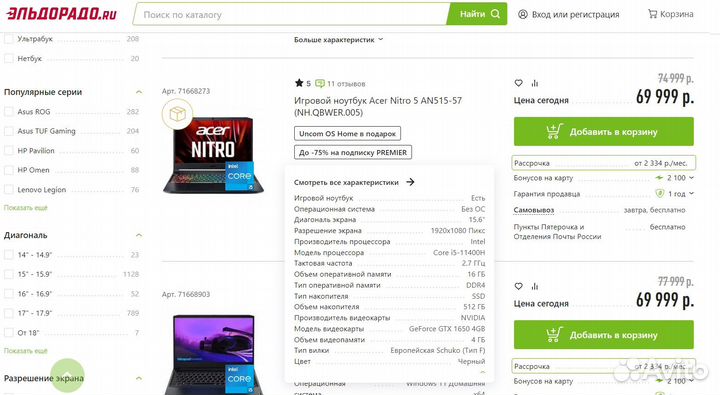Tick the 14" - 14.9" diagonal checkbox
Screen dimensions: 720x395
pos(8,255)
